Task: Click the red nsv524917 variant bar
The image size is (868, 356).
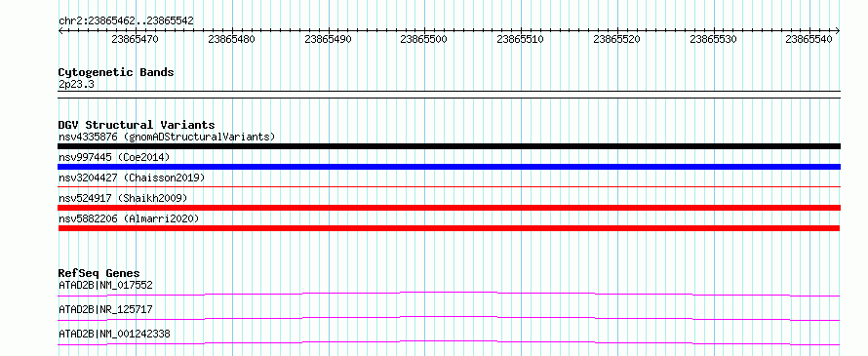Action: 449,208
